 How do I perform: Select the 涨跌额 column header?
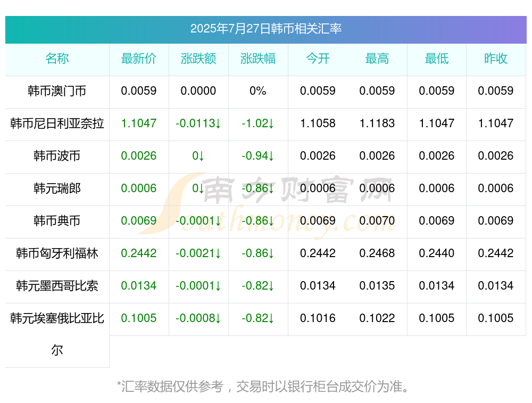[198, 59]
